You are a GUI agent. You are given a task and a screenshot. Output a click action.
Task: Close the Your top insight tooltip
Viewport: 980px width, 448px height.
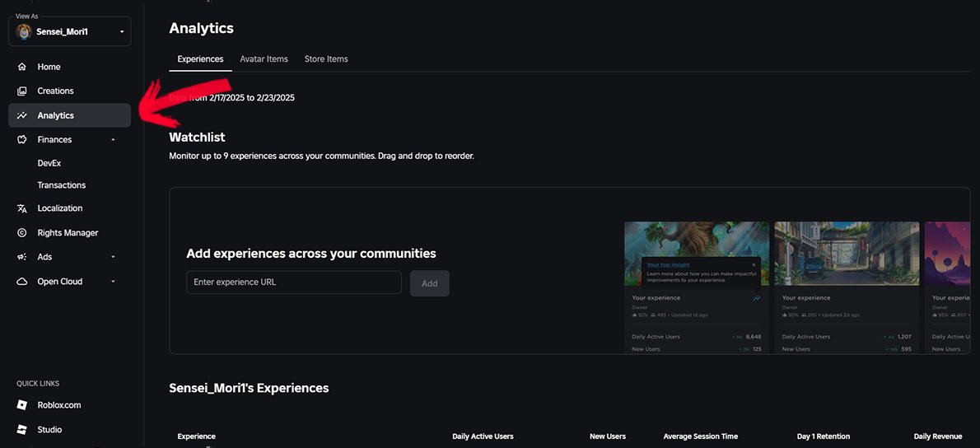(x=754, y=265)
